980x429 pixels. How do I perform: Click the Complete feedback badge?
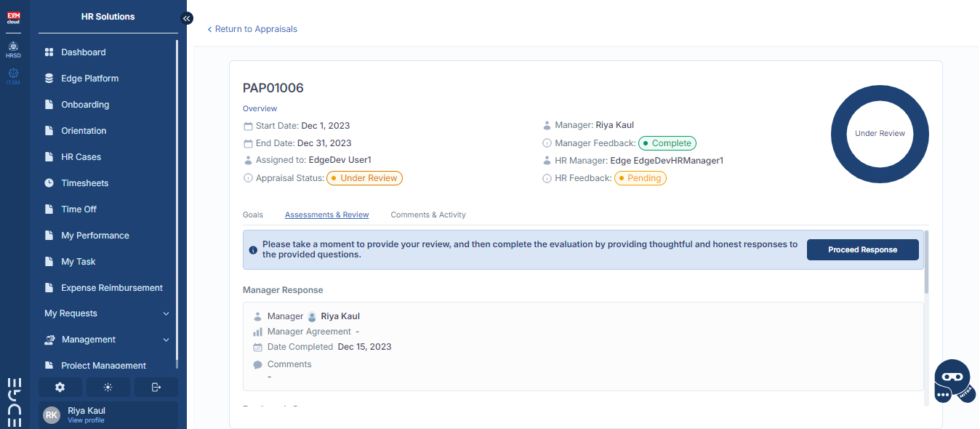(x=667, y=143)
